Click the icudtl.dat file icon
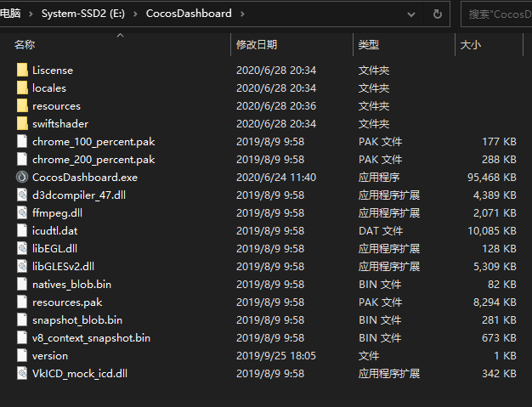Screen dimensions: 532x407 [22, 230]
